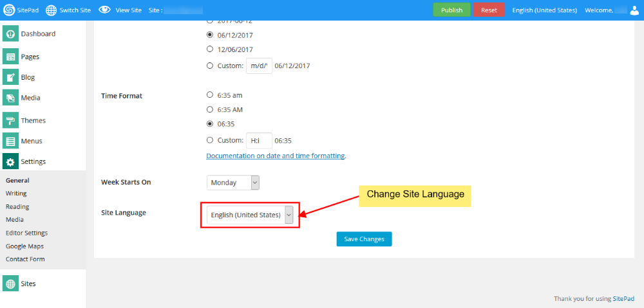Click the SitePad logo icon
The height and width of the screenshot is (308, 644).
pyautogui.click(x=9, y=10)
